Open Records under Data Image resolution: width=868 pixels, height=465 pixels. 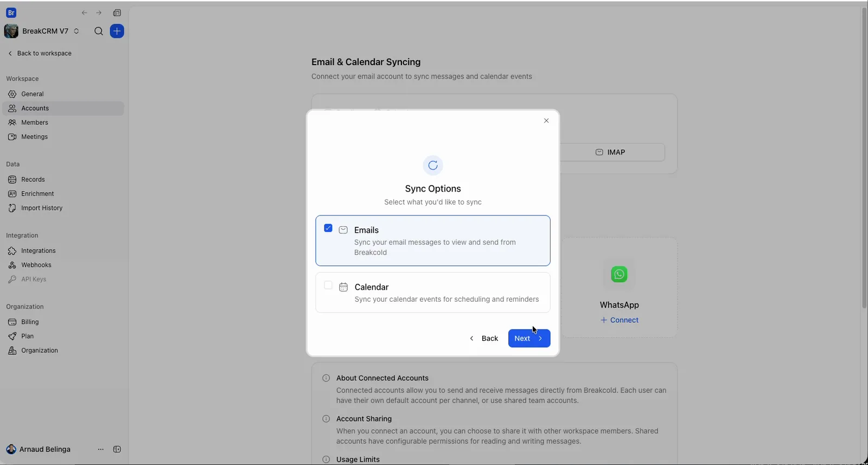pyautogui.click(x=63, y=180)
